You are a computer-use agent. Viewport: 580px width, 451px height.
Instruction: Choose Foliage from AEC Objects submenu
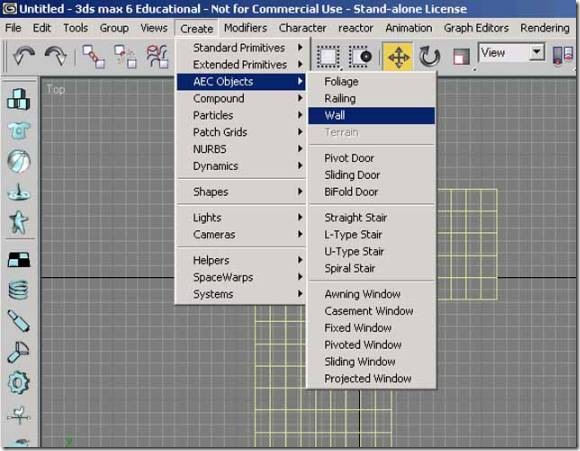372,81
